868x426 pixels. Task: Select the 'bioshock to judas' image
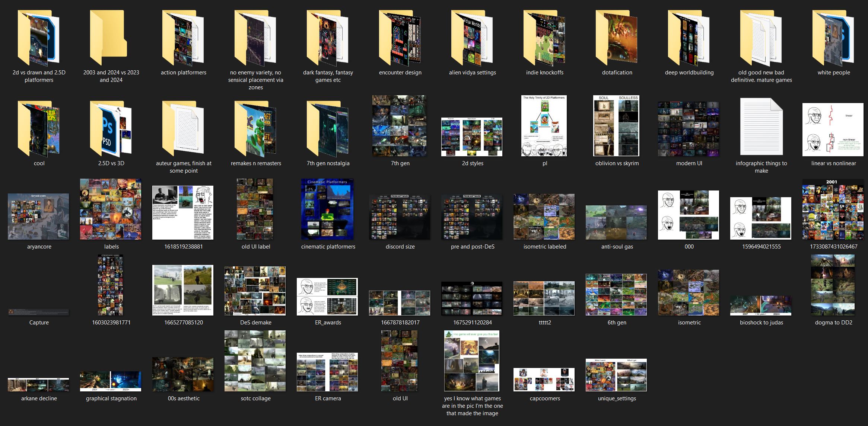pyautogui.click(x=761, y=305)
